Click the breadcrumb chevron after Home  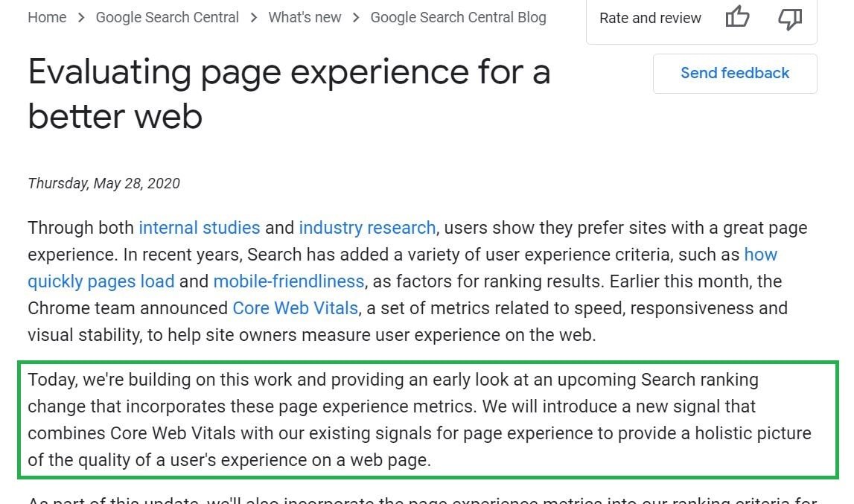pyautogui.click(x=81, y=17)
